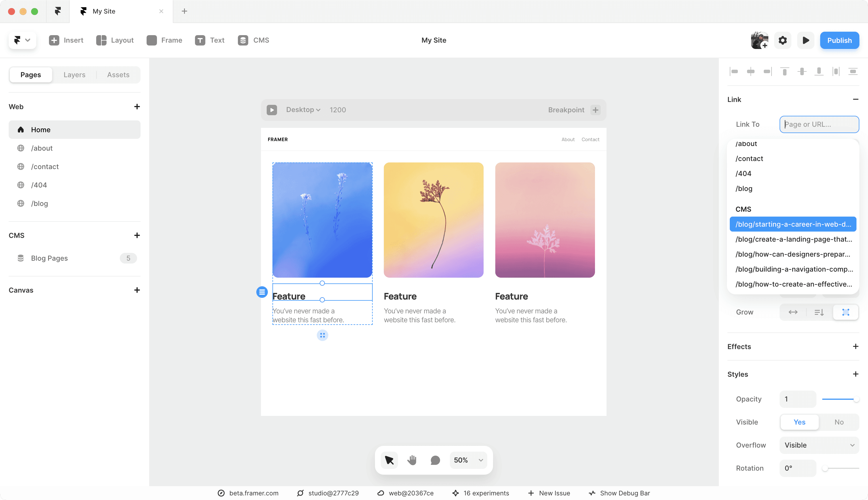Open the Overflow Visible dropdown

click(819, 445)
